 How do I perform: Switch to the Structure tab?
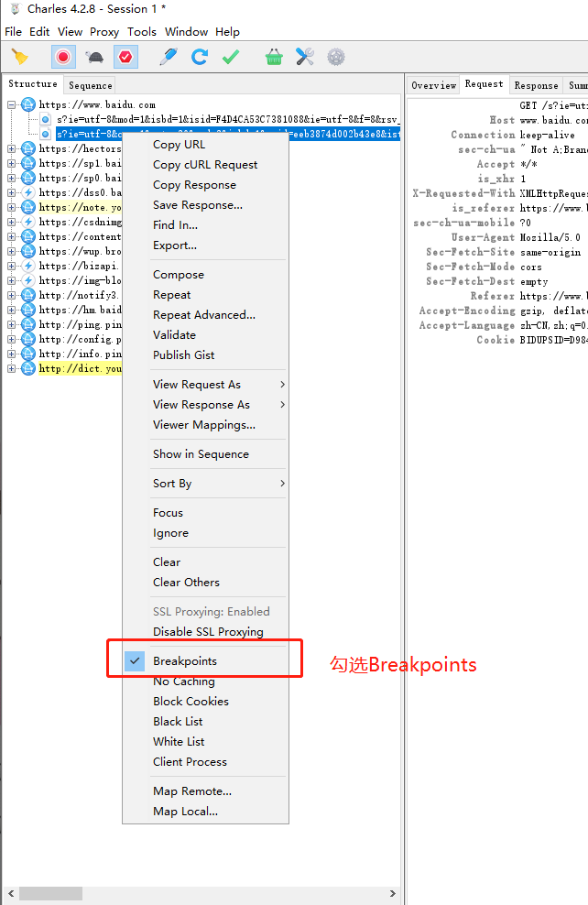coord(33,83)
